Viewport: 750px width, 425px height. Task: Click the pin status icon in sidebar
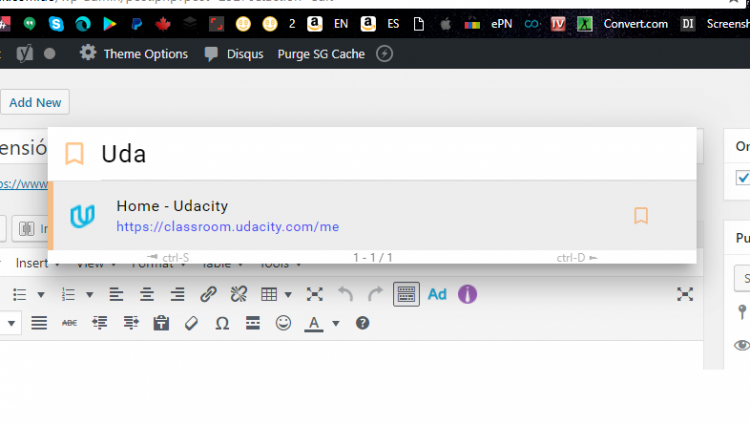[x=742, y=312]
